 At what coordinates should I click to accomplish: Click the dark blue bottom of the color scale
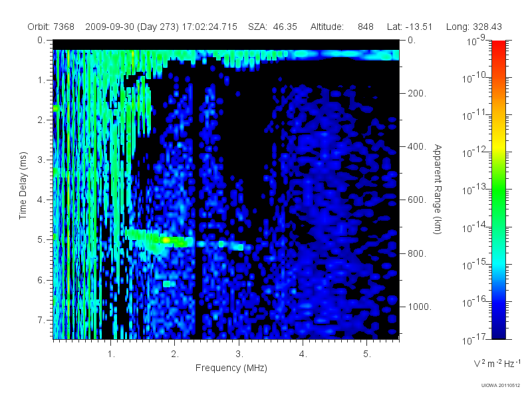tap(498, 334)
